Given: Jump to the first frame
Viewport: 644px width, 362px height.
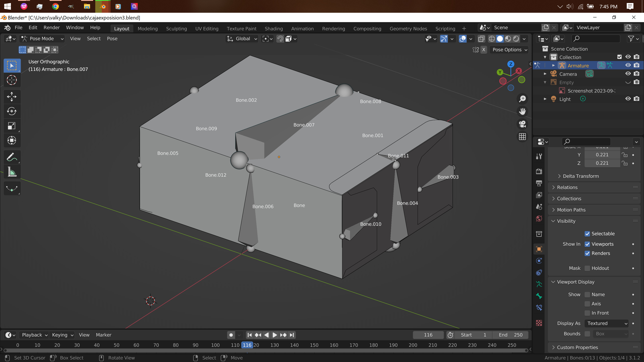Looking at the screenshot, I should (250, 335).
